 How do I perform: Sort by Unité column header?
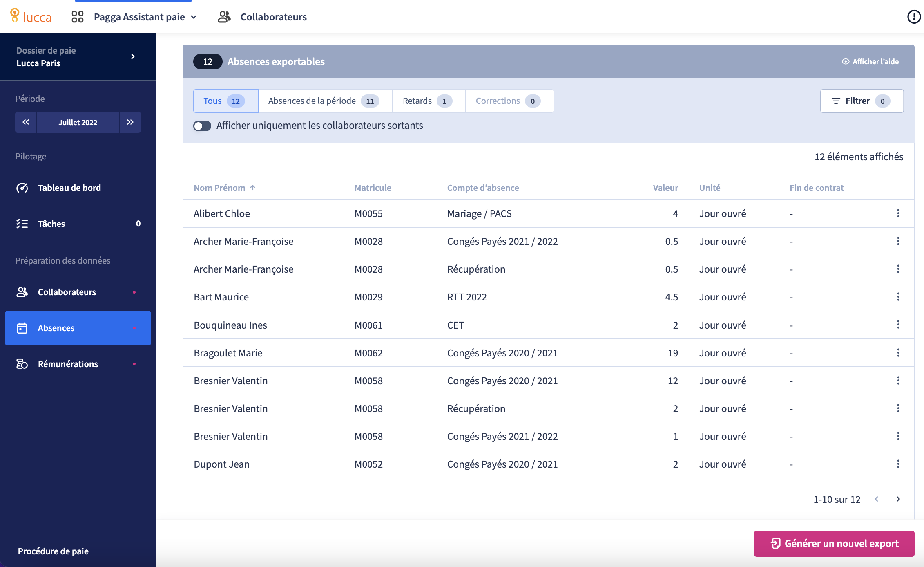tap(710, 188)
